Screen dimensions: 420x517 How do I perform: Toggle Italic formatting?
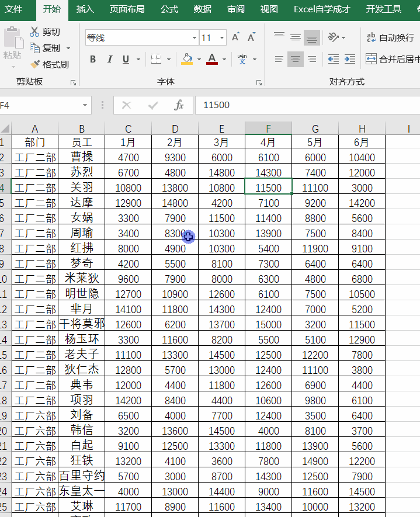[109, 60]
